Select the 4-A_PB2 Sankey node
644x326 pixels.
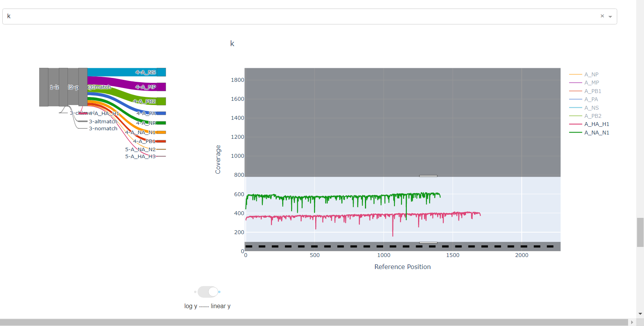pyautogui.click(x=161, y=101)
